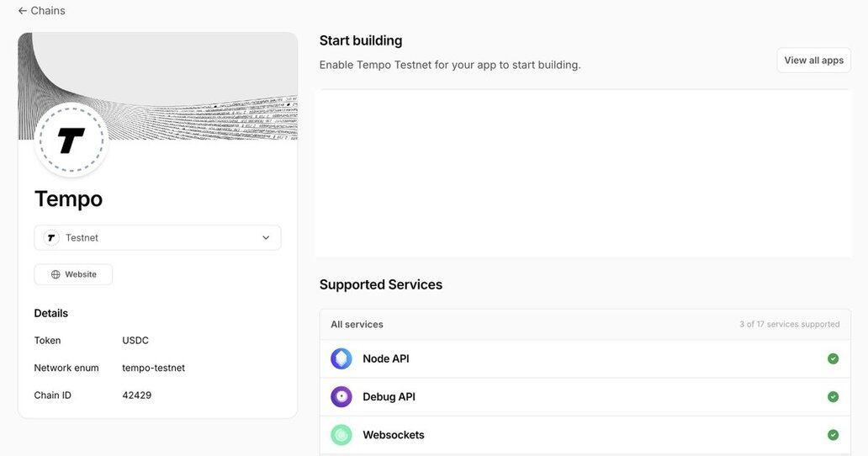Click the large Tempo logo avatar
Screen dimensions: 868x456
point(71,141)
